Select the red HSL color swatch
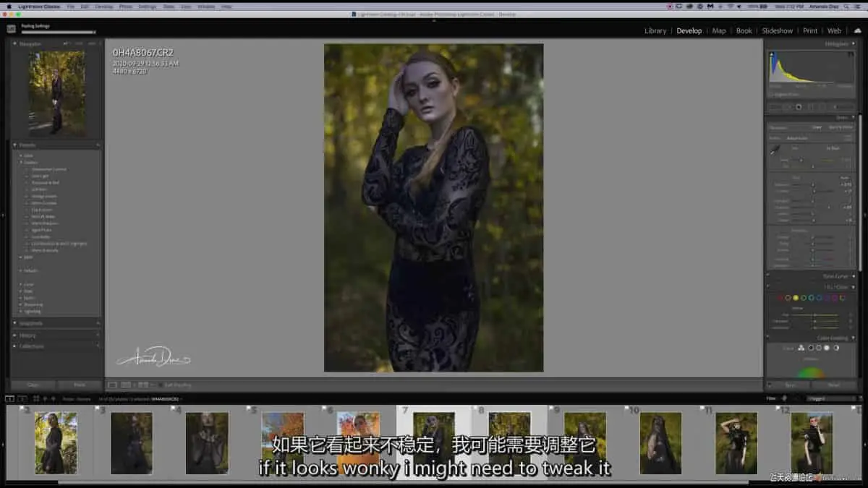The image size is (868, 488). tap(780, 297)
